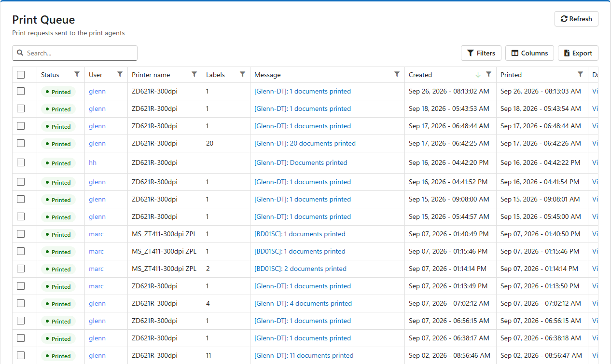Screen dimensions: 611x364
Task: Click printer MS_ZT411-300dpi ZPL on the 01:15:46 PM row
Action: click(x=164, y=251)
